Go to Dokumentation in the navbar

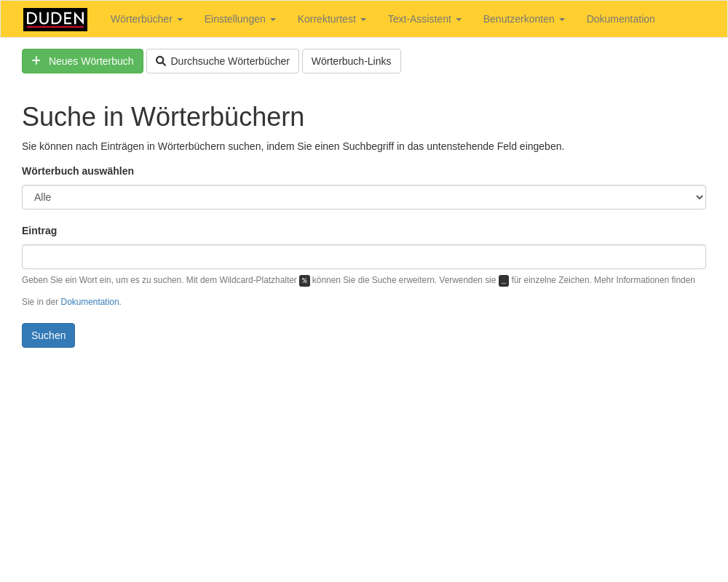pos(620,19)
